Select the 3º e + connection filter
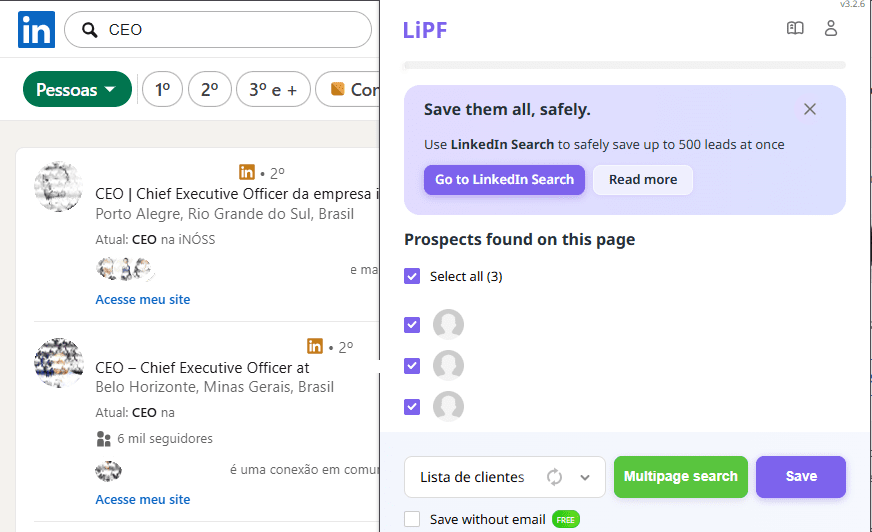Screen dimensions: 872x532 (x=272, y=90)
